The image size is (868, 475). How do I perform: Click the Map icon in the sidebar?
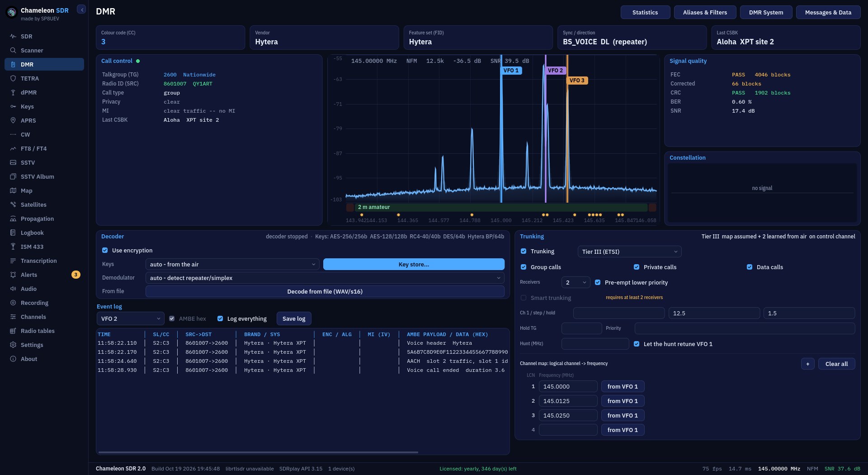click(x=13, y=190)
